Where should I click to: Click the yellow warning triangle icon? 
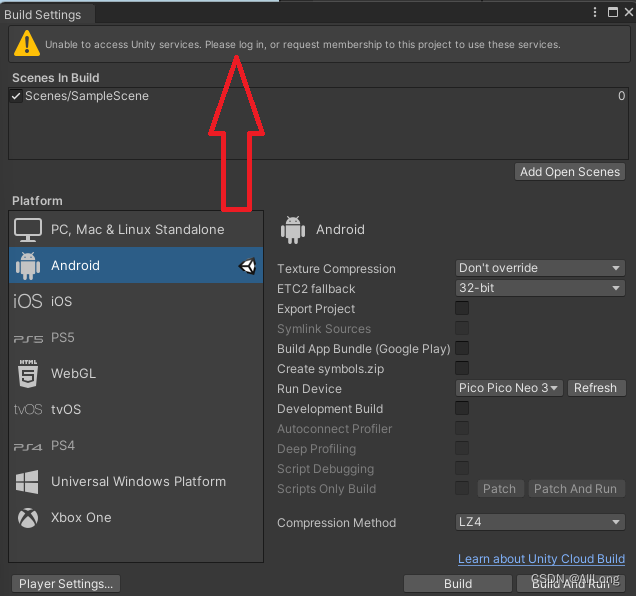click(27, 43)
